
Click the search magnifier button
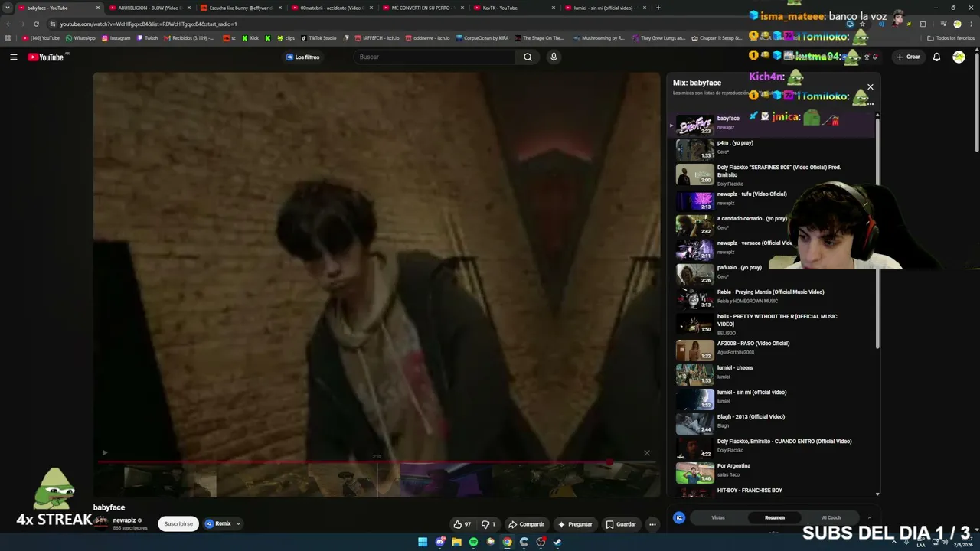pyautogui.click(x=528, y=57)
